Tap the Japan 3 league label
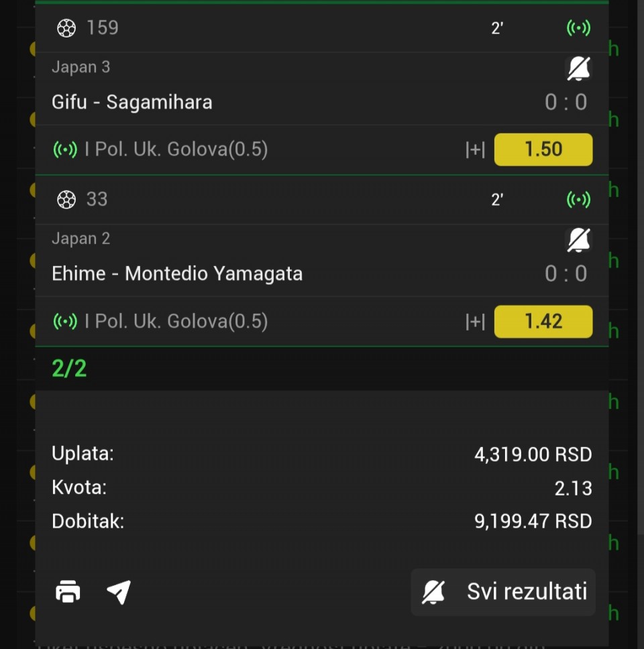This screenshot has width=644, height=649. pos(80,67)
